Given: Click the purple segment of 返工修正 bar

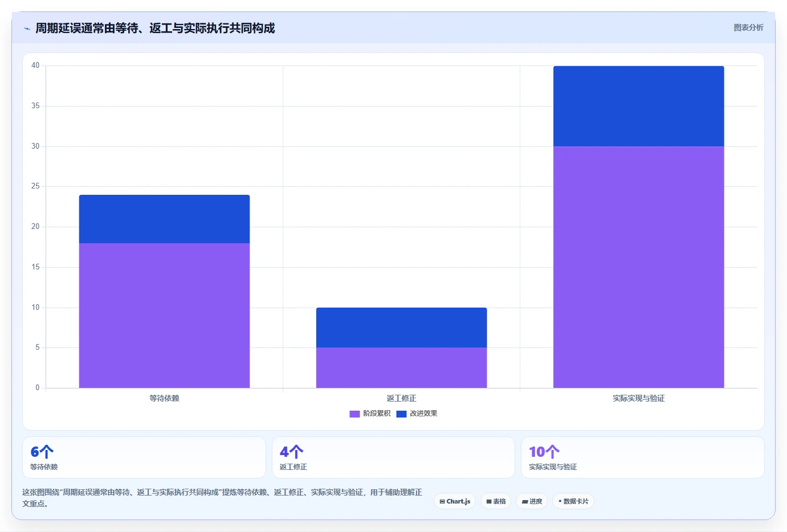Looking at the screenshot, I should (x=401, y=368).
